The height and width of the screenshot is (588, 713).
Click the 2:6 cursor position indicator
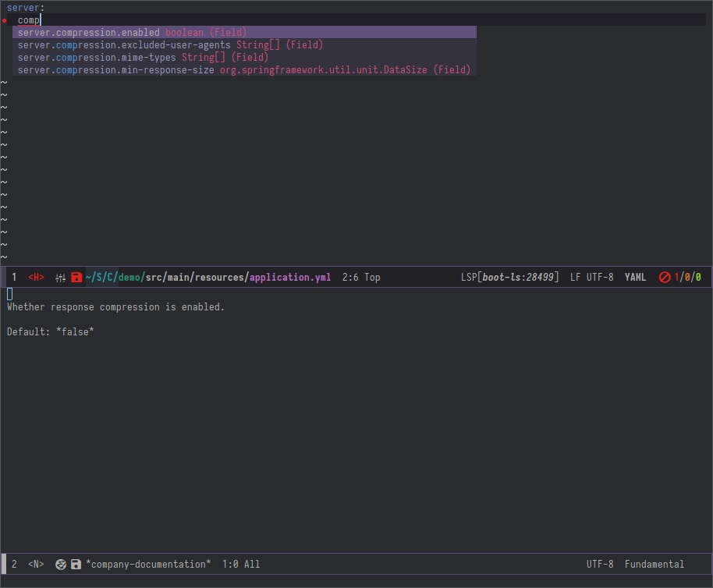click(x=350, y=277)
